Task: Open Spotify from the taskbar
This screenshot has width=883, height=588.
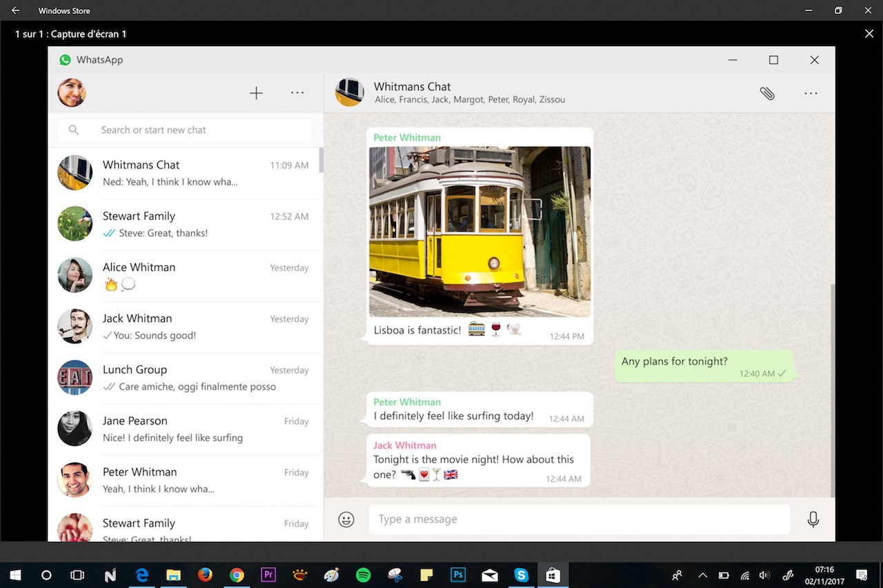Action: point(363,574)
